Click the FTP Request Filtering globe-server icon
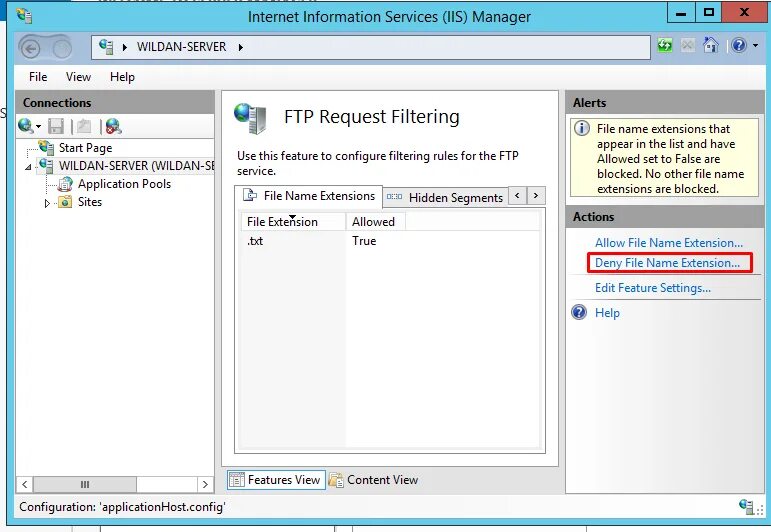 [250, 118]
